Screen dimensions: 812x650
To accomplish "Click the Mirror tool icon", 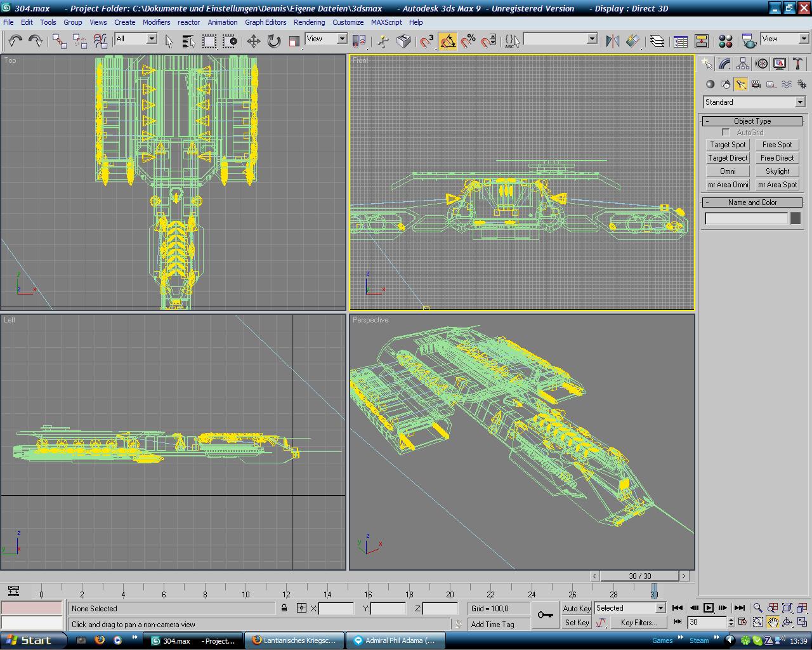I will pos(612,41).
